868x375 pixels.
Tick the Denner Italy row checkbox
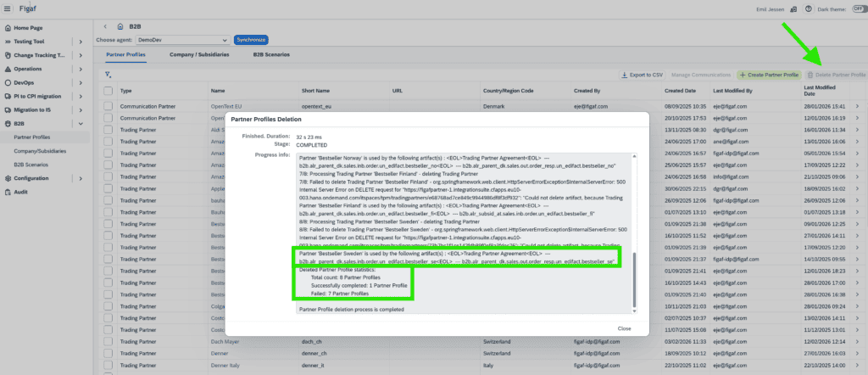pos(108,365)
